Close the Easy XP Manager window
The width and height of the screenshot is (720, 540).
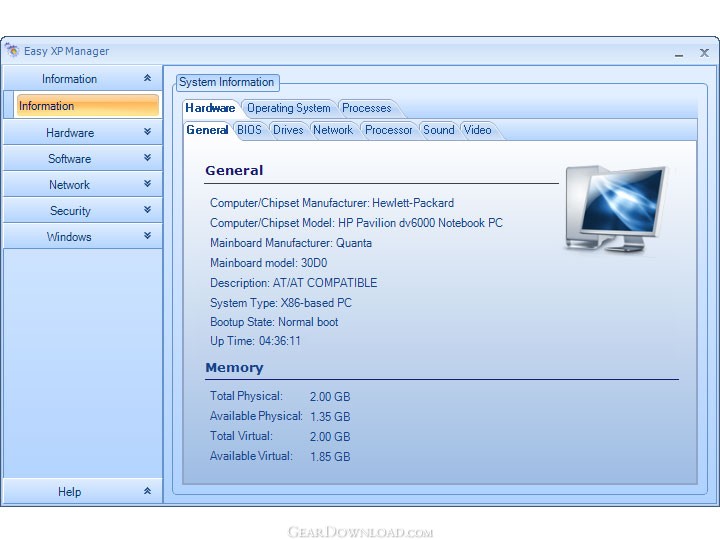[x=704, y=53]
